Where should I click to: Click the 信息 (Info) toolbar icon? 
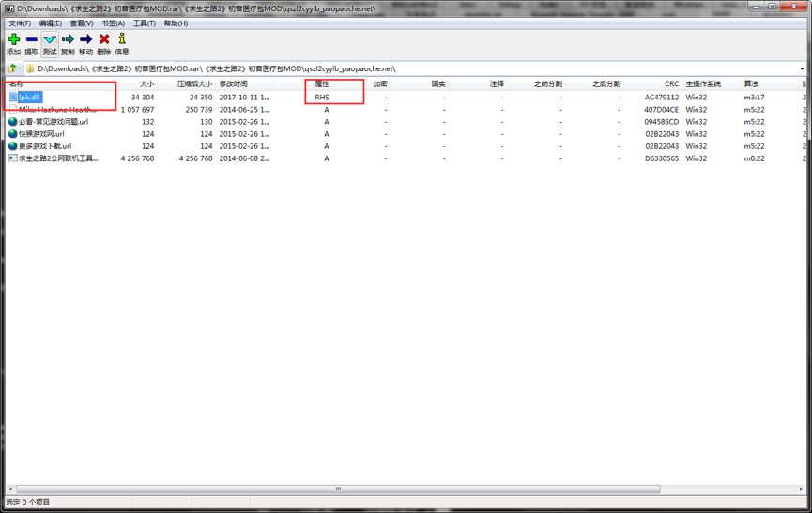[x=122, y=38]
